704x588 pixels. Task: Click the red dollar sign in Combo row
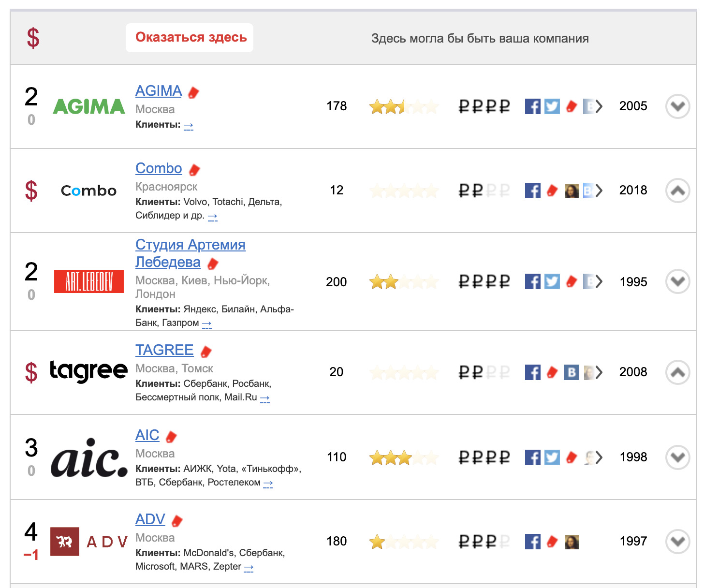pyautogui.click(x=31, y=191)
